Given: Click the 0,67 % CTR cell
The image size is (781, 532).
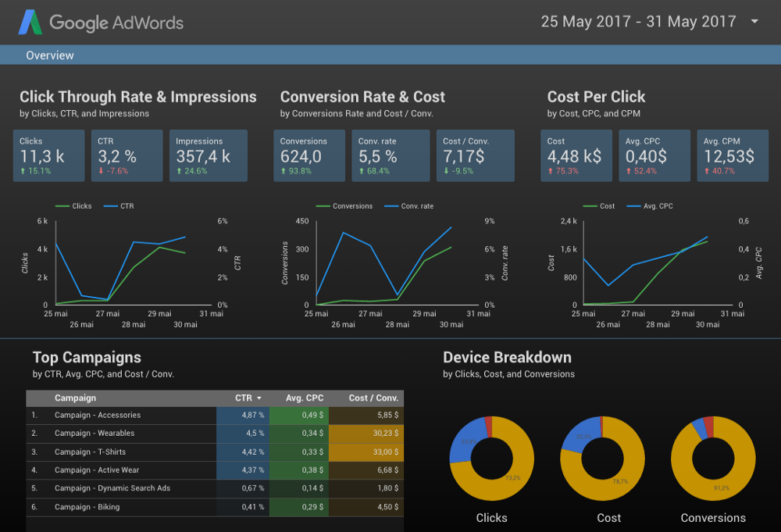Looking at the screenshot, I should (243, 488).
